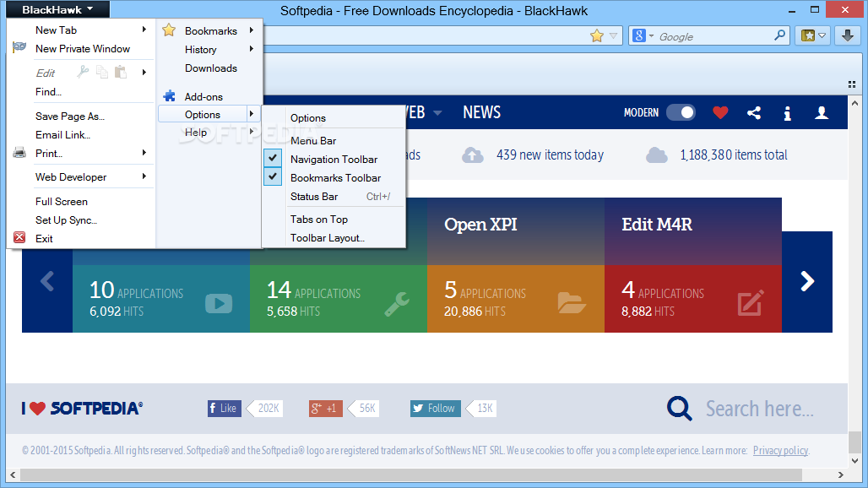Click the search magnifier in search bar
Image resolution: width=868 pixels, height=488 pixels.
(x=779, y=35)
